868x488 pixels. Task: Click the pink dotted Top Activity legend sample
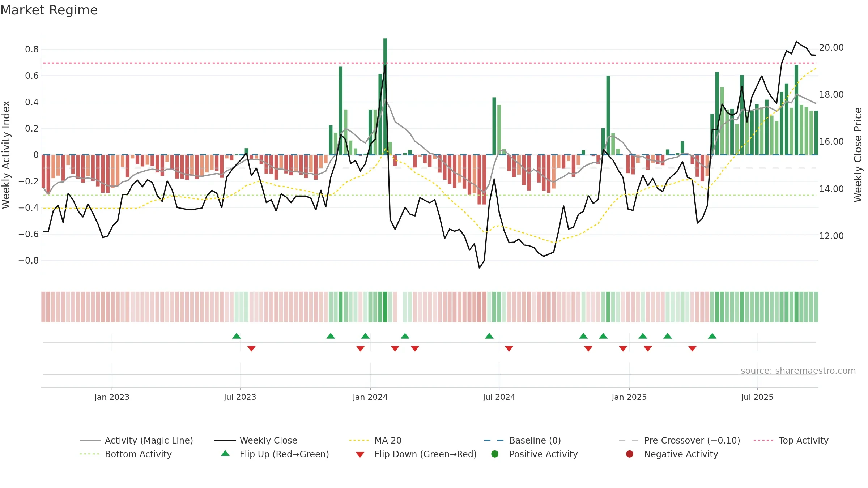763,440
